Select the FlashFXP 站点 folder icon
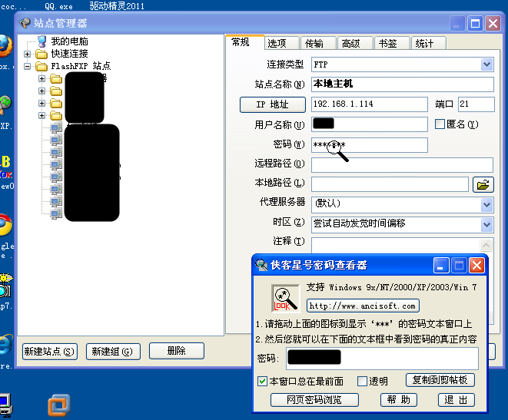The width and height of the screenshot is (508, 420). (x=42, y=66)
